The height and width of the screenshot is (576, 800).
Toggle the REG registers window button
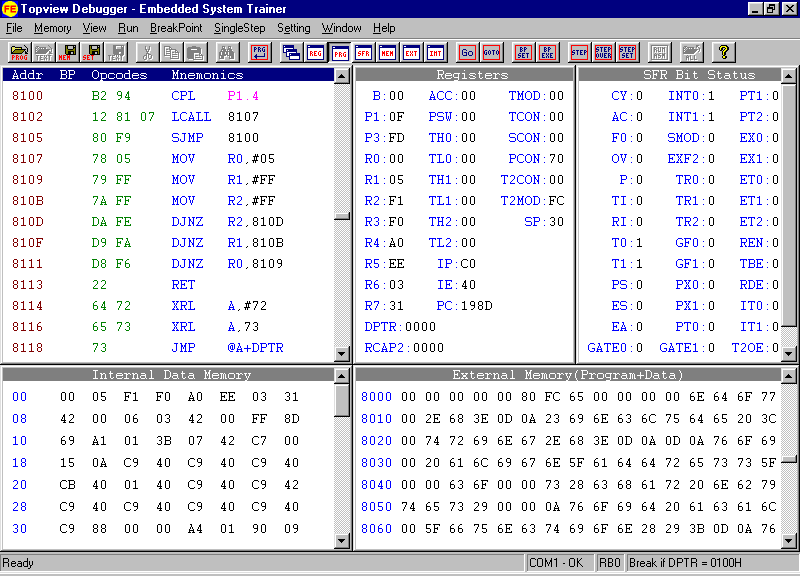316,52
